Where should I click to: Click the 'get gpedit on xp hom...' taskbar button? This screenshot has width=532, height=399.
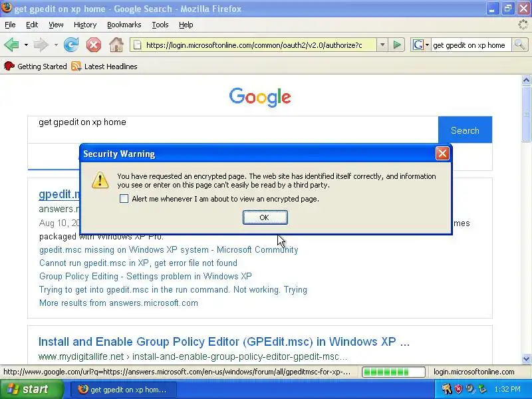[124, 390]
